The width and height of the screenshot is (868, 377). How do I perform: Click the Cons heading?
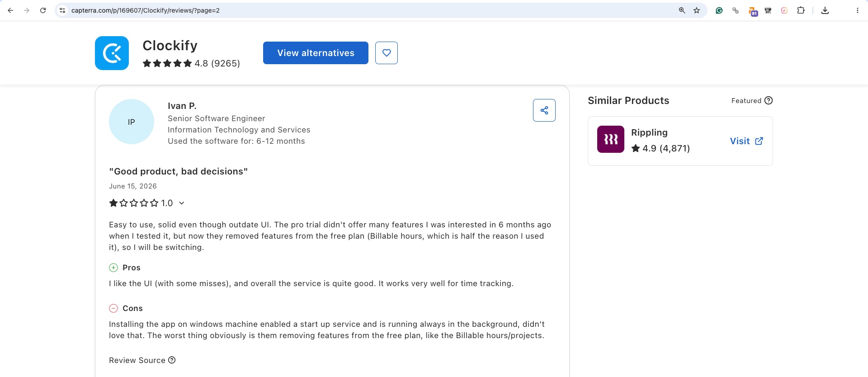132,308
